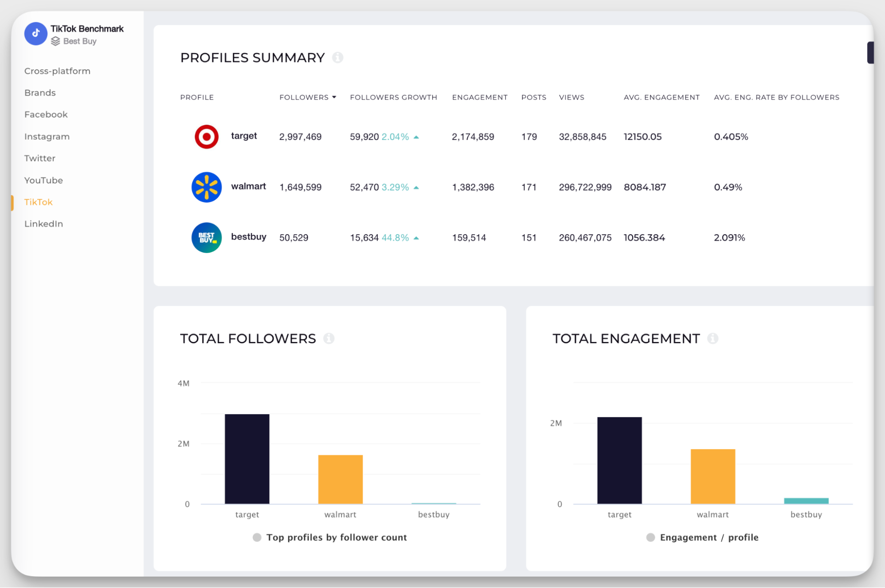Screen dimensions: 885x588
Task: Click the Walmart profile logo
Action: click(207, 187)
